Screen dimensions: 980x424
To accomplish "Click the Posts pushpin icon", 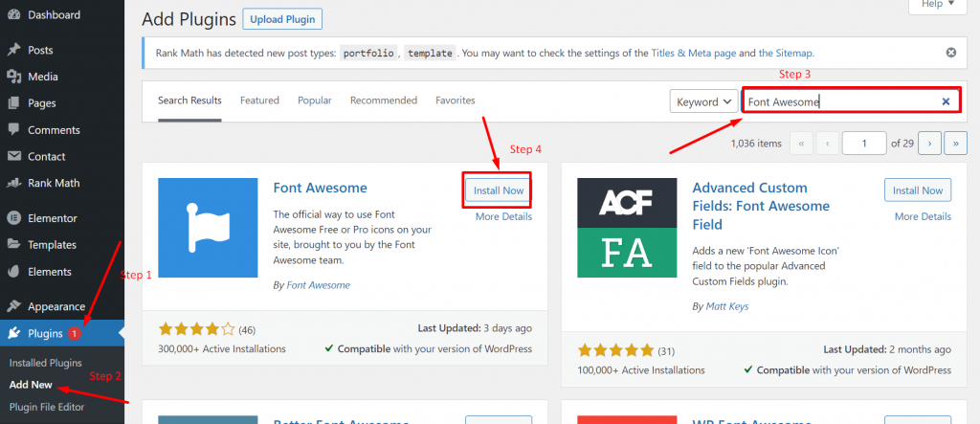I will click(x=13, y=50).
